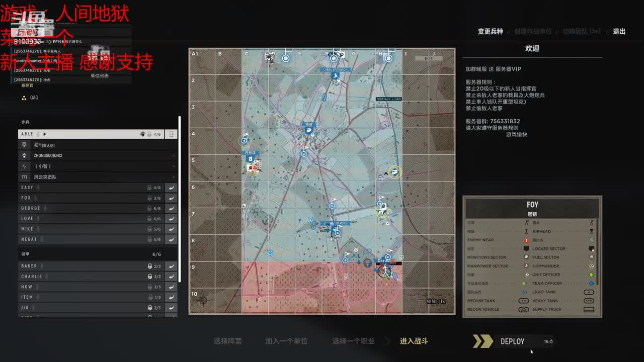Mute the GEORGE squad microphone
The height and width of the screenshot is (362, 644).
(45, 208)
